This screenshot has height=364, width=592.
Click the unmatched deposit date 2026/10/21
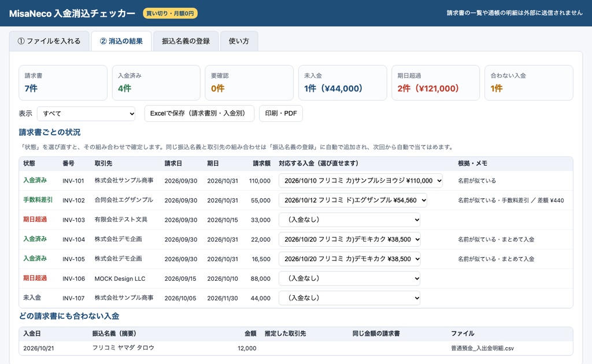[x=39, y=348]
